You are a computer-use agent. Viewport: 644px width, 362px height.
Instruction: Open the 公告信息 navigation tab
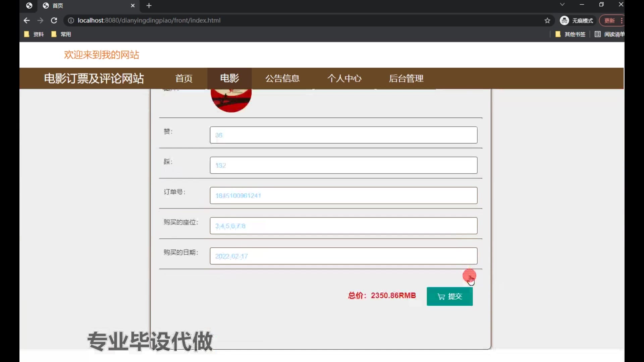coord(282,78)
